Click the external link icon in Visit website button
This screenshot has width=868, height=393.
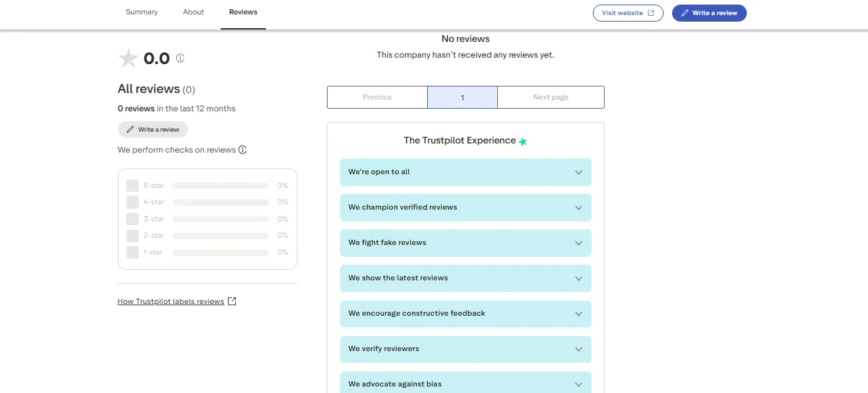(651, 13)
